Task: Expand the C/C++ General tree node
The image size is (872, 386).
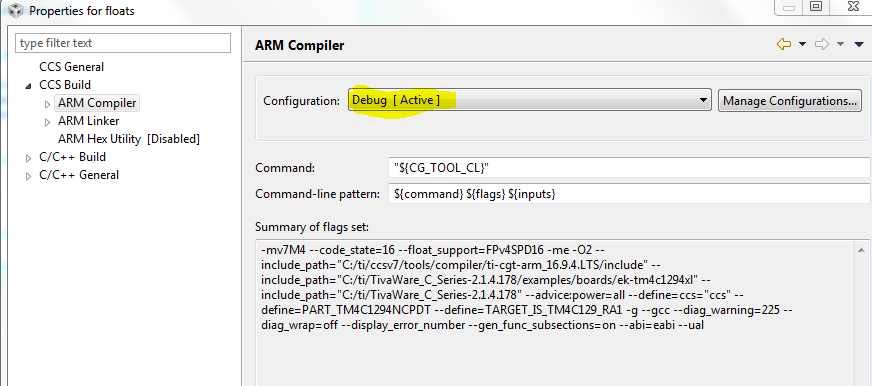Action: [x=29, y=176]
